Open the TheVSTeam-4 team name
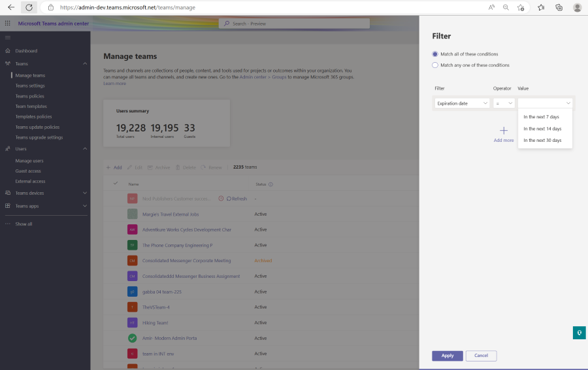The height and width of the screenshot is (370, 588). 156,307
